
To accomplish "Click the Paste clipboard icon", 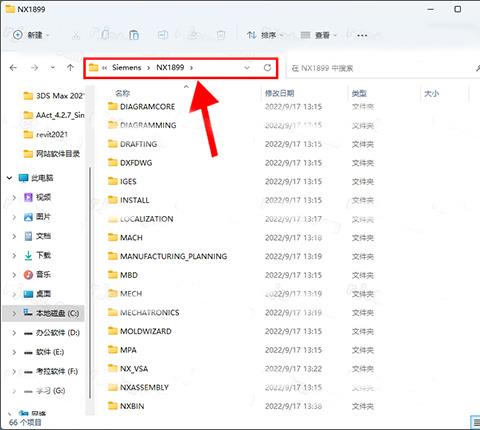I will tap(134, 35).
